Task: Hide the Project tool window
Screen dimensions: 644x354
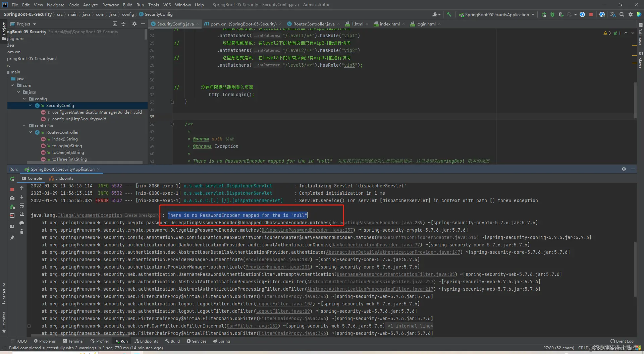Action: pos(143,24)
